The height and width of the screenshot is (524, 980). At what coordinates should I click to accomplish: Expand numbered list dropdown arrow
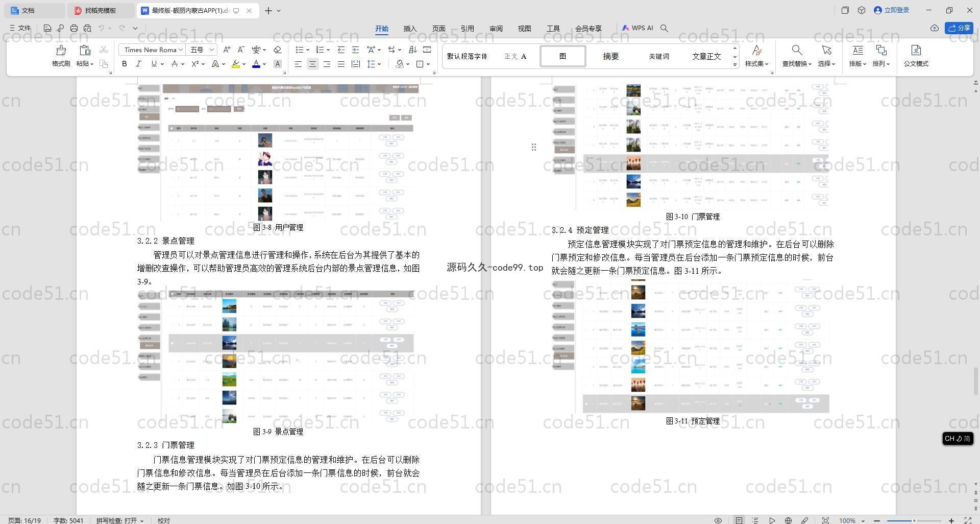pyautogui.click(x=328, y=50)
